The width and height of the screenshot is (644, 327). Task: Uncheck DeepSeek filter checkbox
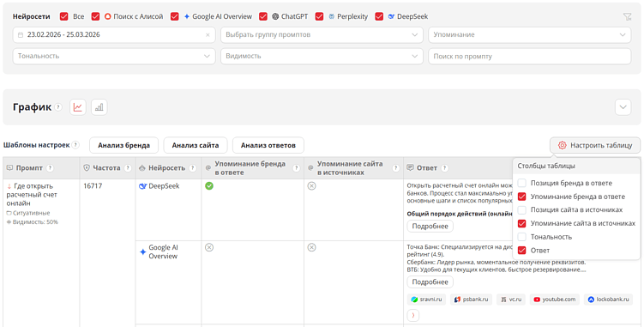coord(379,16)
